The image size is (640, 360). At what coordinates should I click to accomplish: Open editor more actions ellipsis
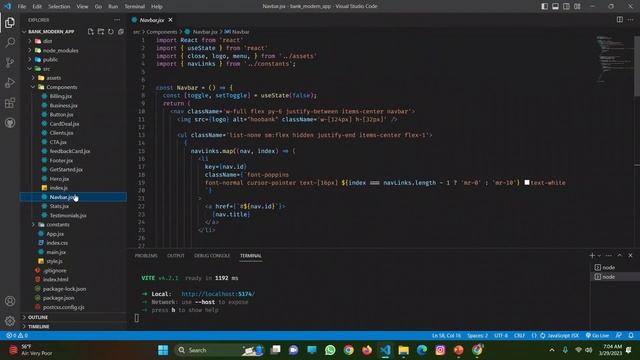tap(631, 20)
